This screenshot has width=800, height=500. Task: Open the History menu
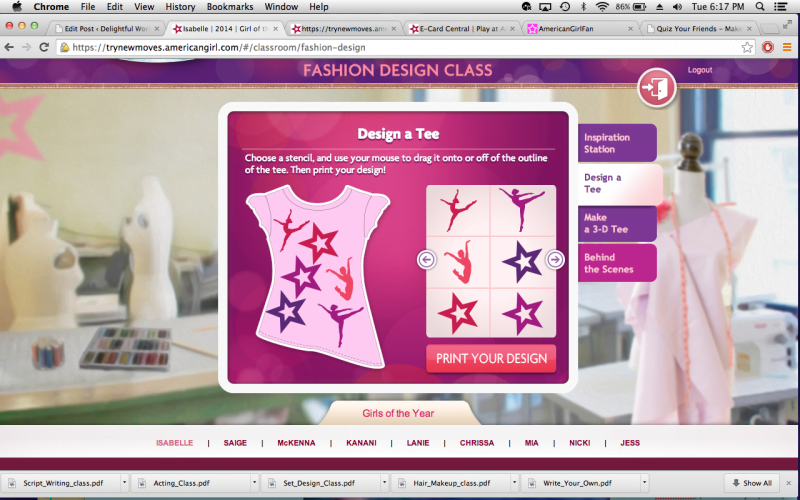tap(180, 7)
